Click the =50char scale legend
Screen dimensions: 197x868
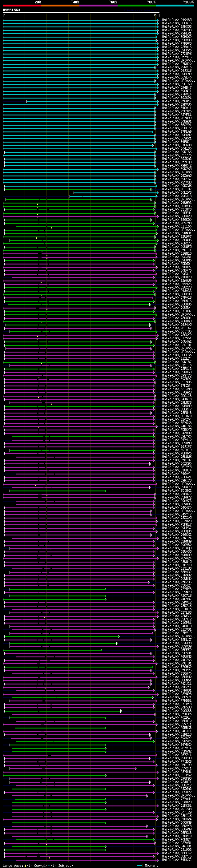[147, 865]
